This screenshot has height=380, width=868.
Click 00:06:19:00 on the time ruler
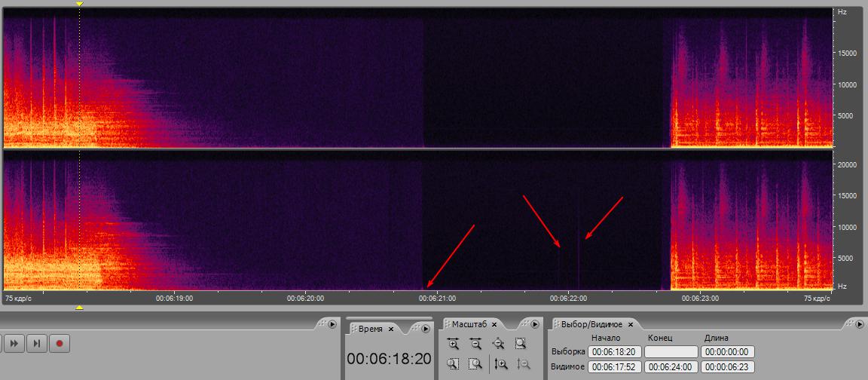174,298
